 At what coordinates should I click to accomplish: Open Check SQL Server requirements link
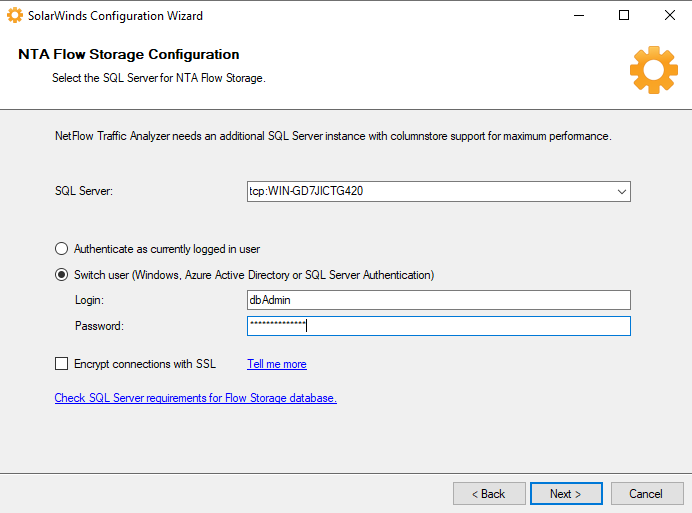click(x=195, y=398)
